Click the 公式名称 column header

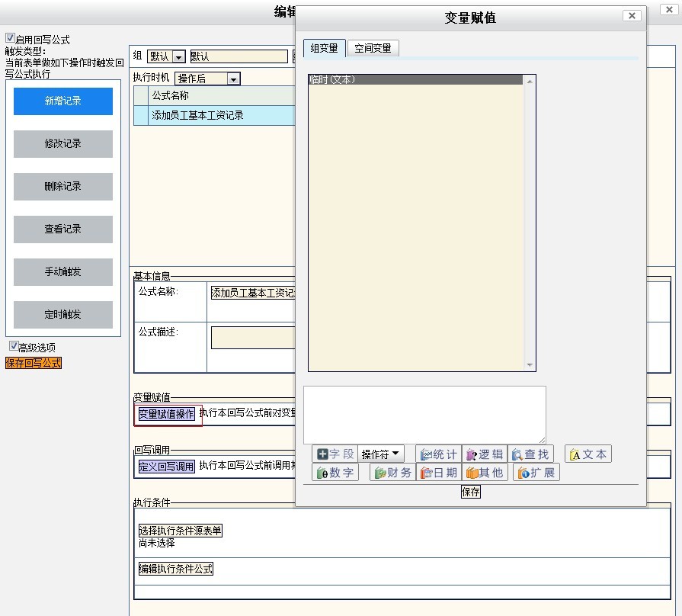pyautogui.click(x=221, y=96)
